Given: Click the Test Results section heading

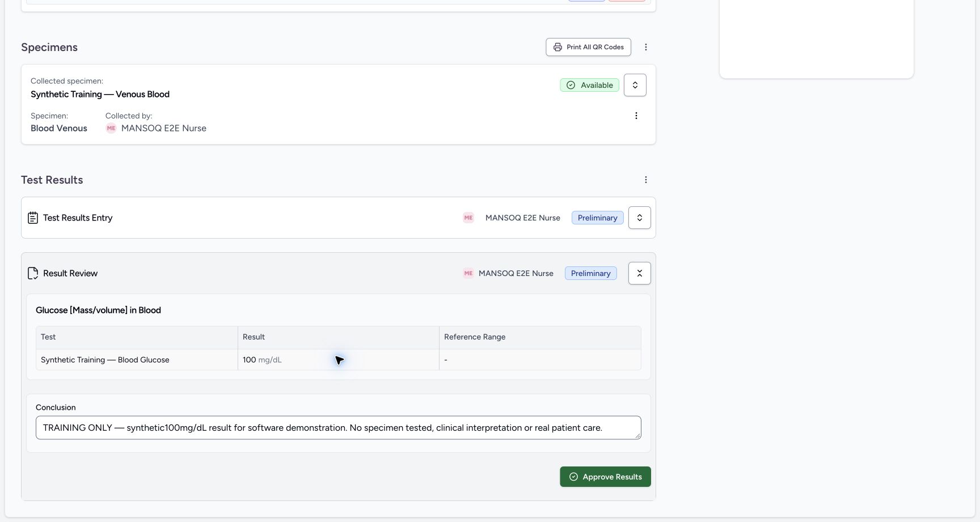Looking at the screenshot, I should point(52,180).
